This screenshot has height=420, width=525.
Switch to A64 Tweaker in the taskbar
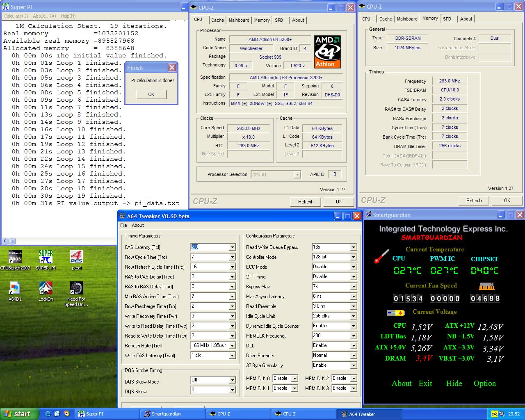[369, 414]
